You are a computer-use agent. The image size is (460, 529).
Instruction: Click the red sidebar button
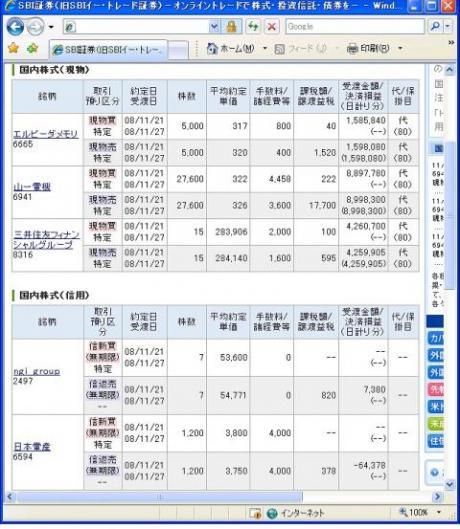(435, 390)
